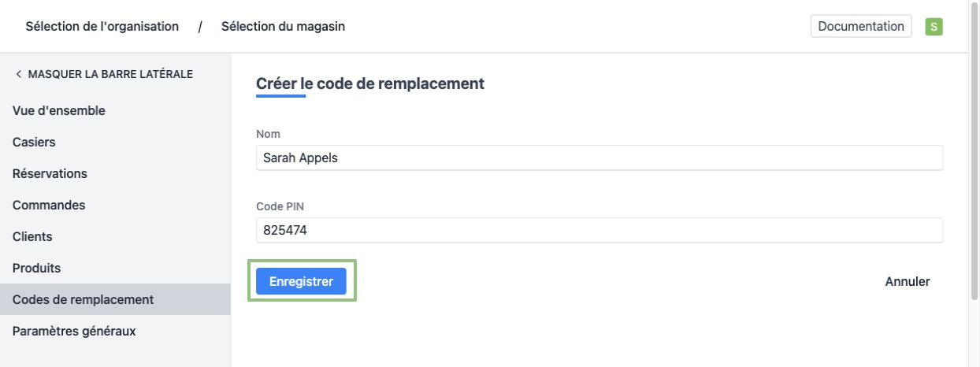The height and width of the screenshot is (367, 980).
Task: Cancel with the Annuler link
Action: [908, 281]
